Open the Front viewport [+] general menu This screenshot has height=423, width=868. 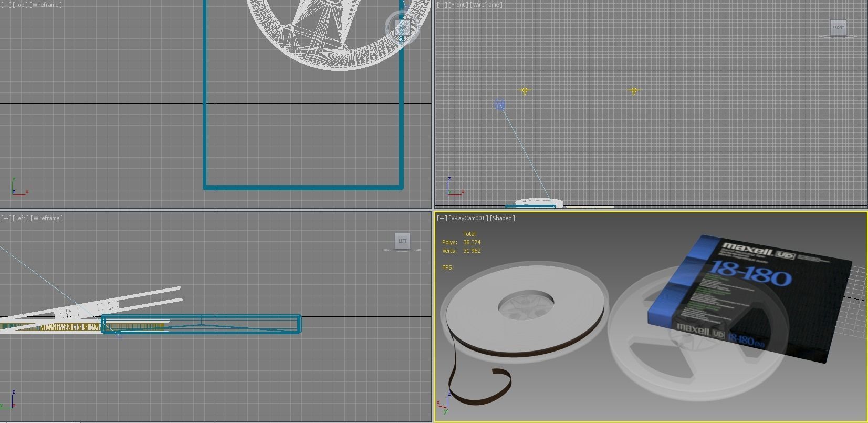click(x=442, y=5)
